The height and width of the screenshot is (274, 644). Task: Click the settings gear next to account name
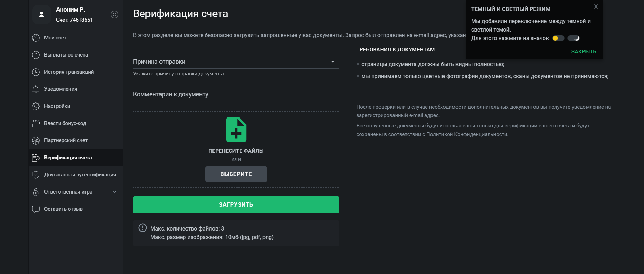114,14
